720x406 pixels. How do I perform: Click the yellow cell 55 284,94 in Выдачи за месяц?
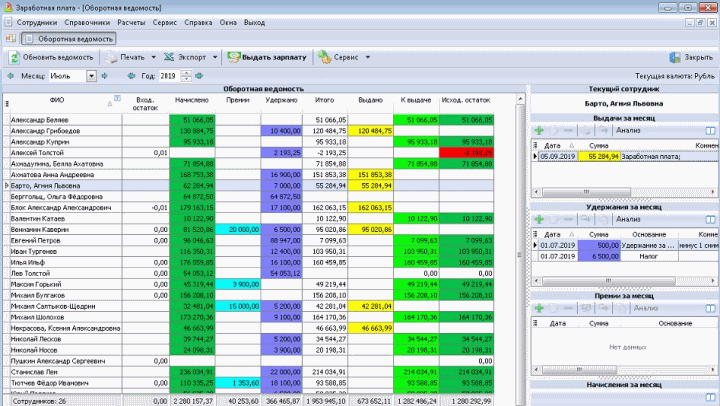click(x=599, y=157)
